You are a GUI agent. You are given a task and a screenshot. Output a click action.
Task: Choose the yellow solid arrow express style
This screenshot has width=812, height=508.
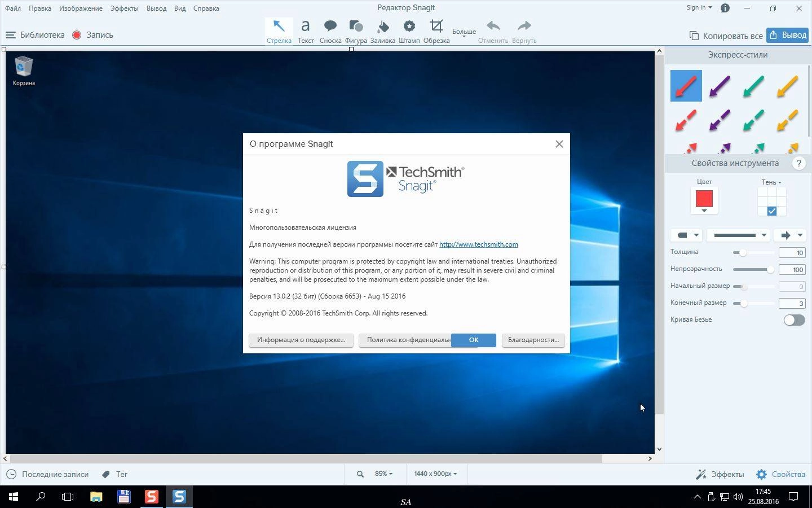(788, 86)
